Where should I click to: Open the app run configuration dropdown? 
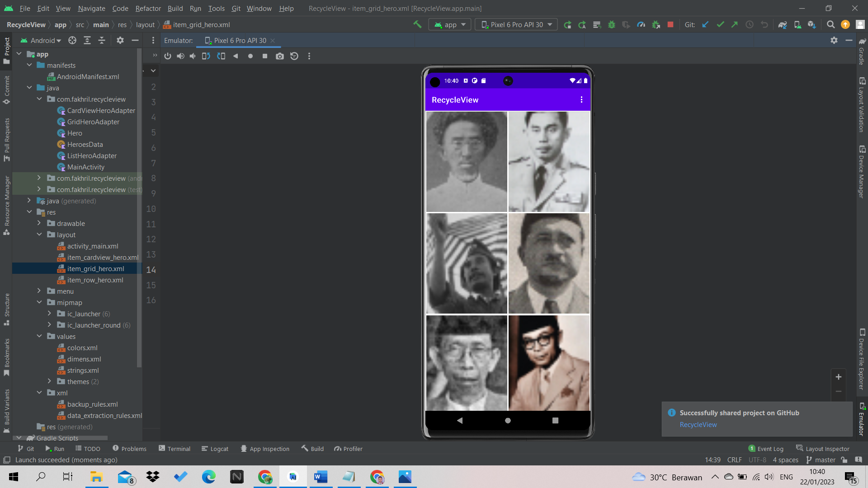[450, 25]
